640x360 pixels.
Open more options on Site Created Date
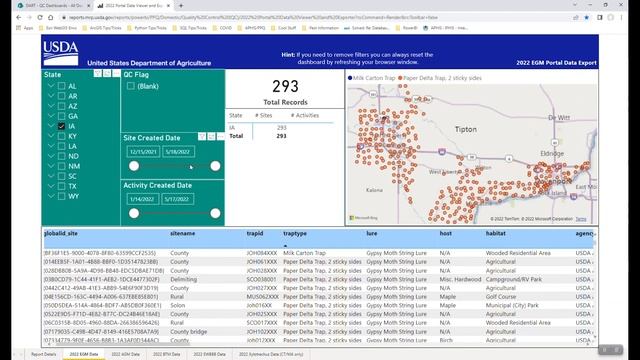(220, 136)
